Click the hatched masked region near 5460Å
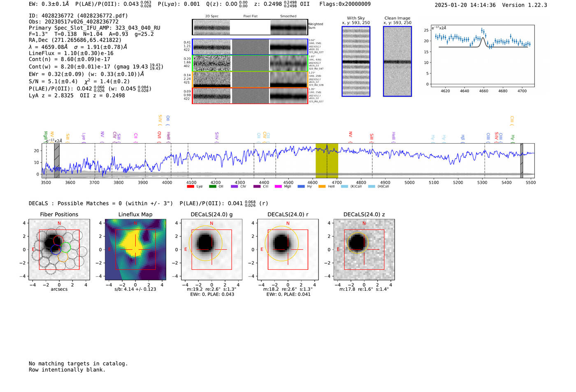 [x=521, y=160]
